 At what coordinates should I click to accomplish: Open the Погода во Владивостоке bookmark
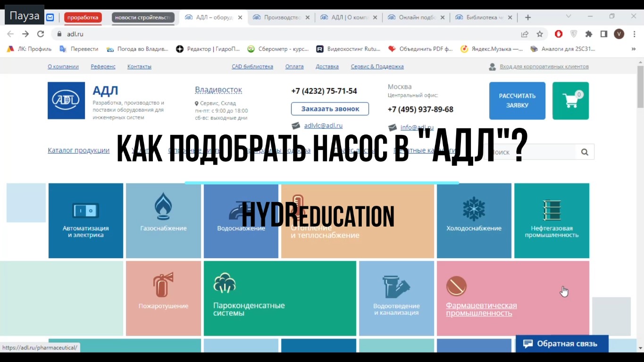[137, 49]
